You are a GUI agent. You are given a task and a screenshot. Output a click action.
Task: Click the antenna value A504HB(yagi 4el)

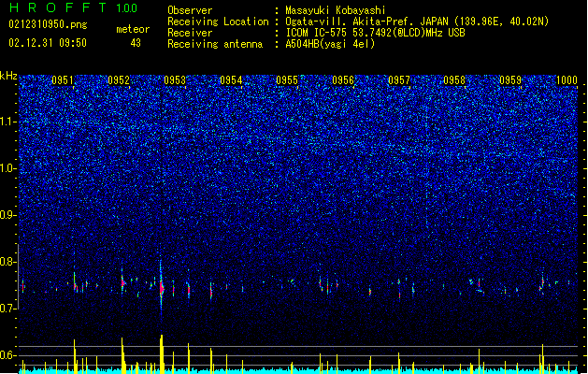click(330, 44)
